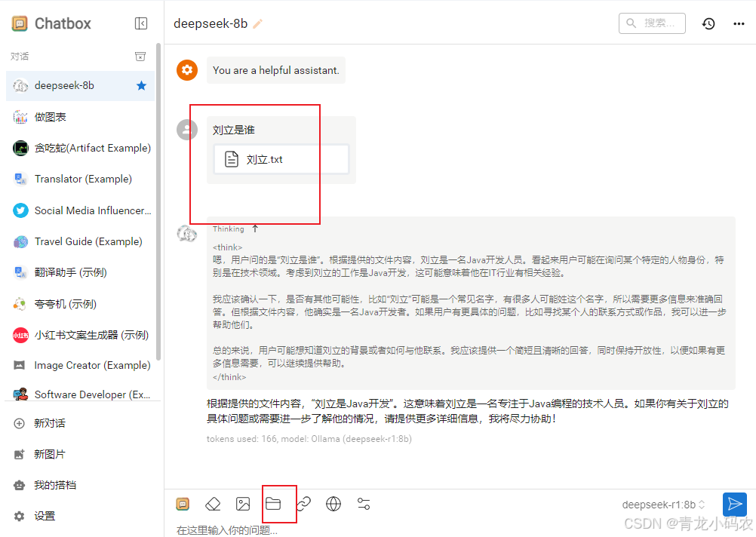
Task: Open 夸夸机 (示例) conversation
Action: 80,304
